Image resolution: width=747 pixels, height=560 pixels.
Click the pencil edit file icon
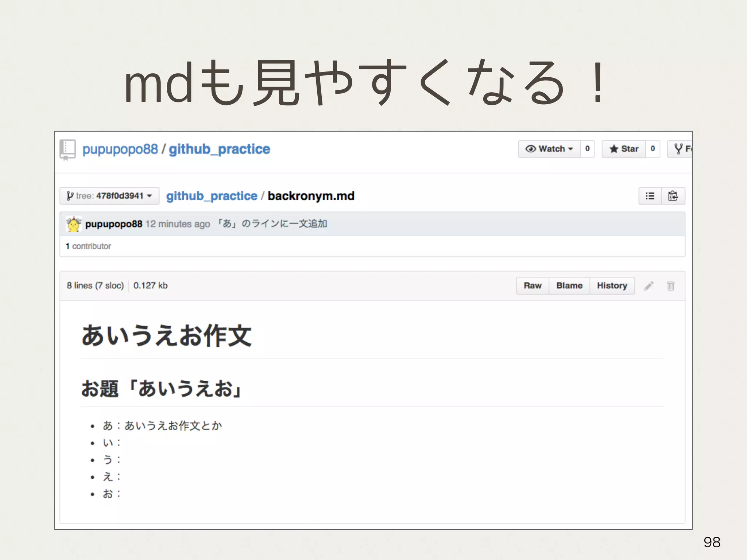click(649, 286)
